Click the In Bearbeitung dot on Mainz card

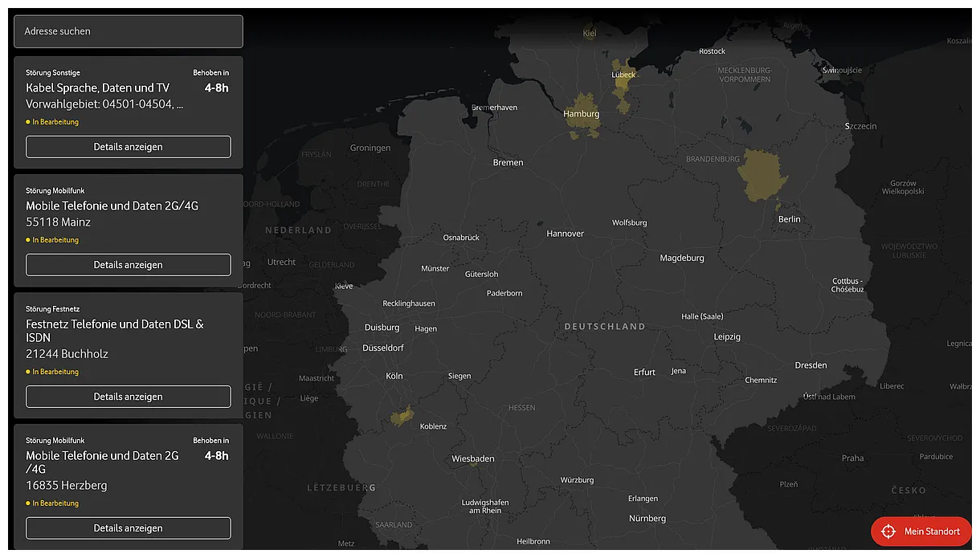click(27, 239)
